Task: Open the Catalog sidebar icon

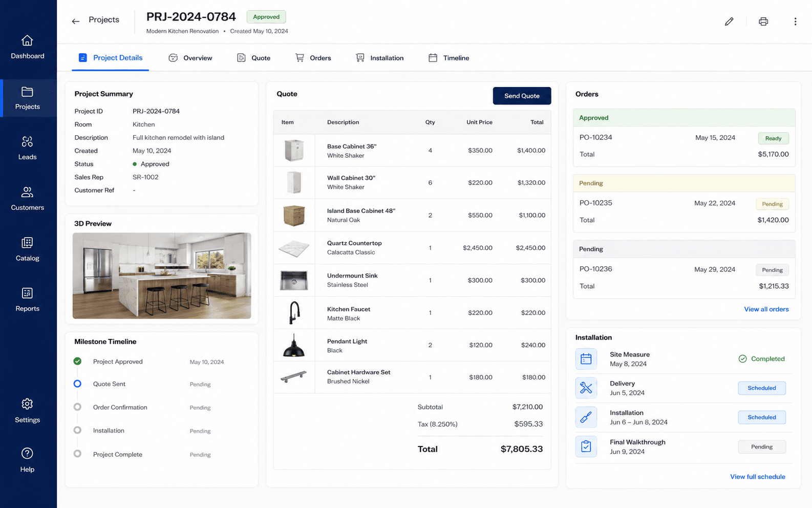Action: 27,242
